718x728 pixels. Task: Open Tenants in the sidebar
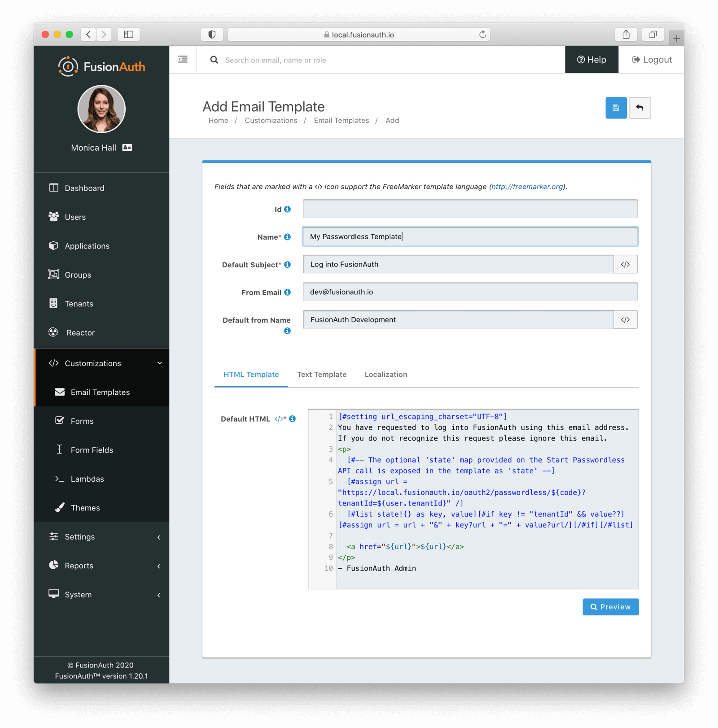click(101, 304)
